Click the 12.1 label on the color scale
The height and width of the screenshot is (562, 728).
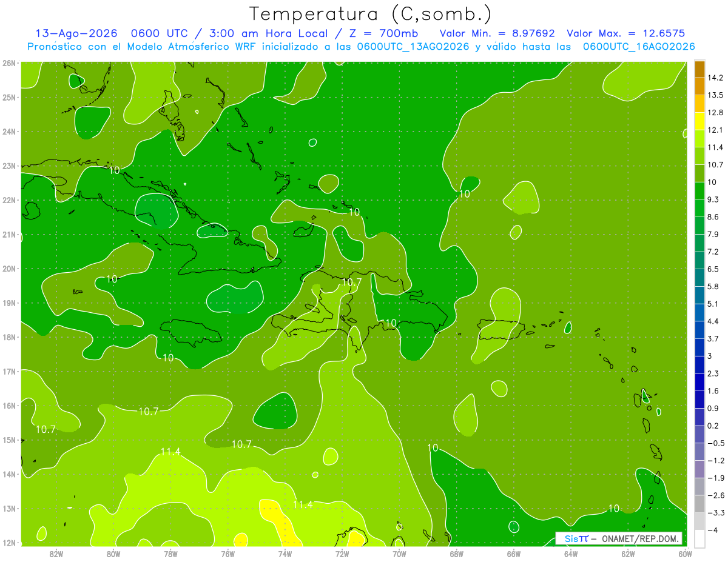pyautogui.click(x=715, y=130)
